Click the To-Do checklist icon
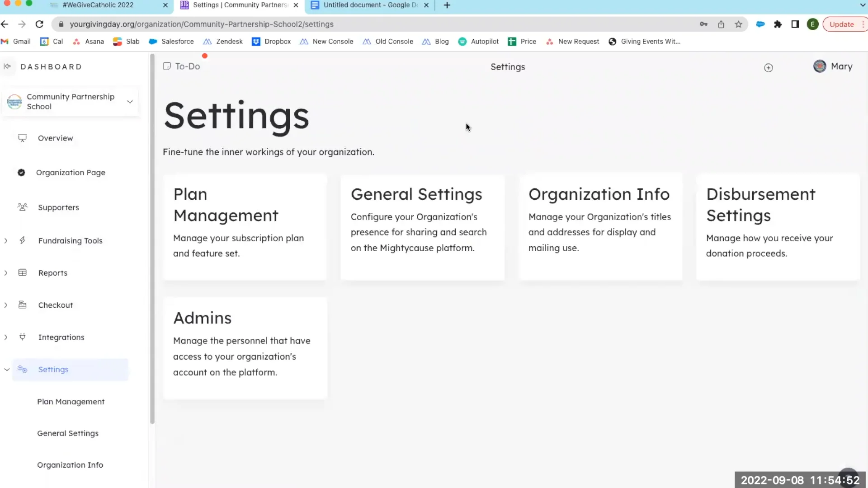Screen dimensions: 868x488 click(167, 66)
